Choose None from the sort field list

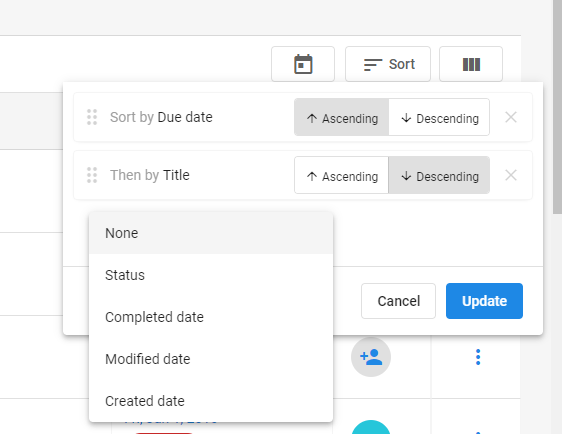211,233
